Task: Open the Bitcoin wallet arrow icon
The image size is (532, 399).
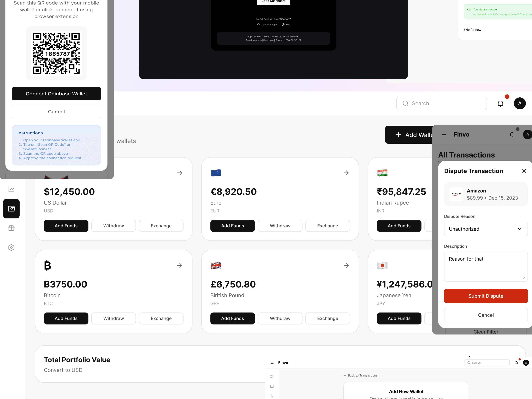Action: (x=180, y=265)
